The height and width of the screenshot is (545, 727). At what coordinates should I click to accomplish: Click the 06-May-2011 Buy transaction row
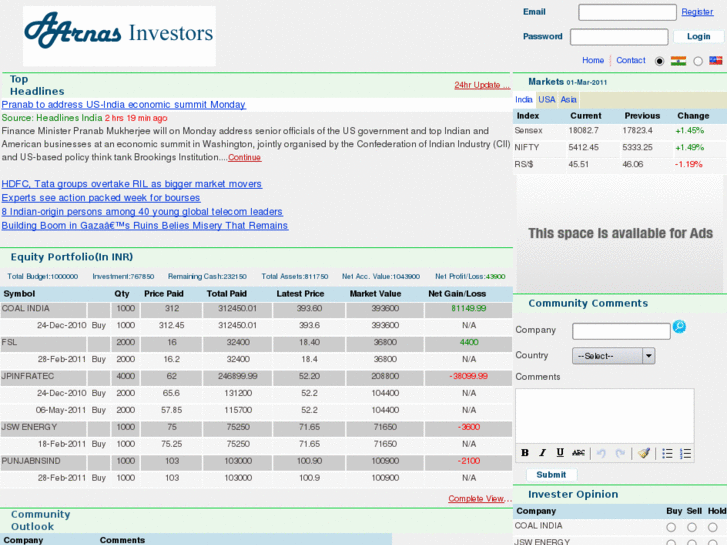[x=256, y=410]
